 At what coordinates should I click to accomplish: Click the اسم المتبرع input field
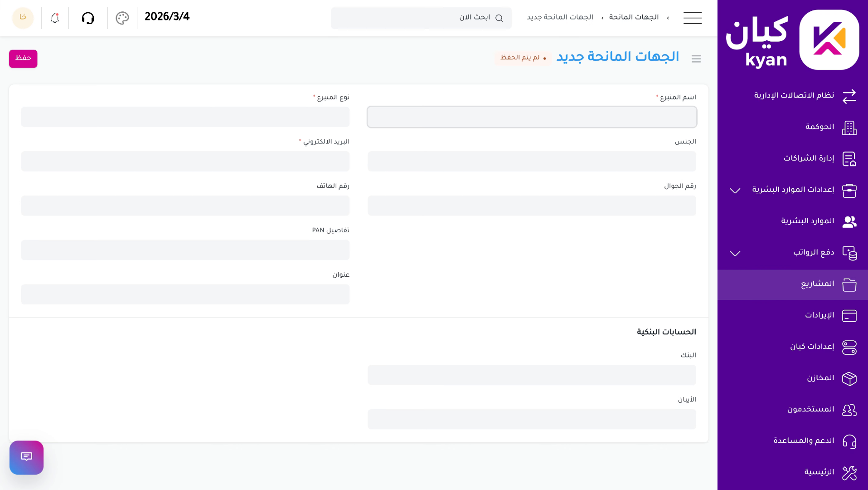point(531,117)
